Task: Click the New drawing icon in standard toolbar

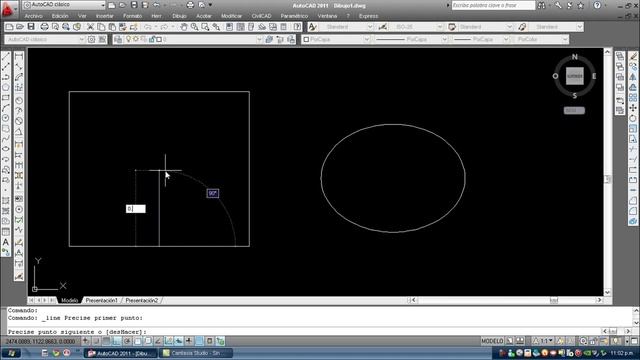Action: tap(9, 27)
